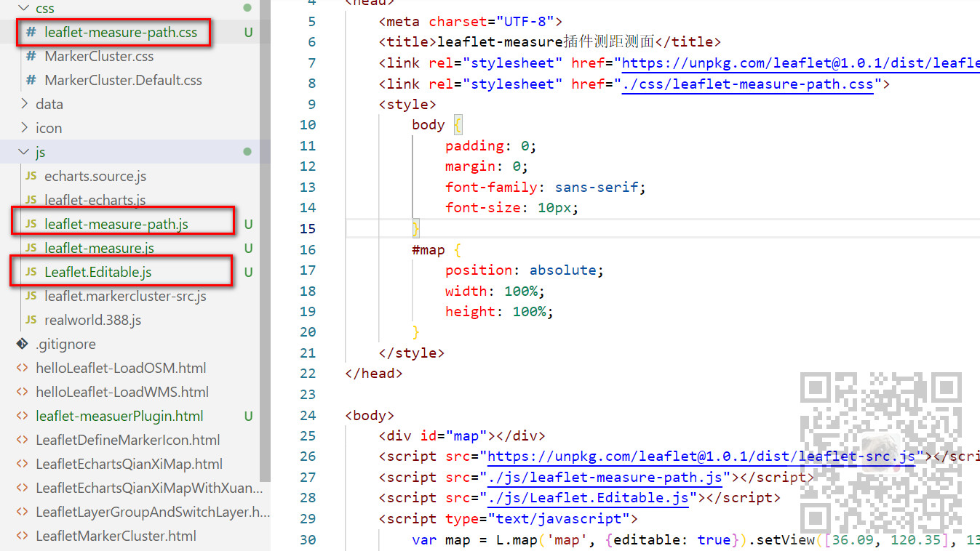This screenshot has height=551, width=980.
Task: Open MarkerCluster.Default.css file
Action: 123,80
